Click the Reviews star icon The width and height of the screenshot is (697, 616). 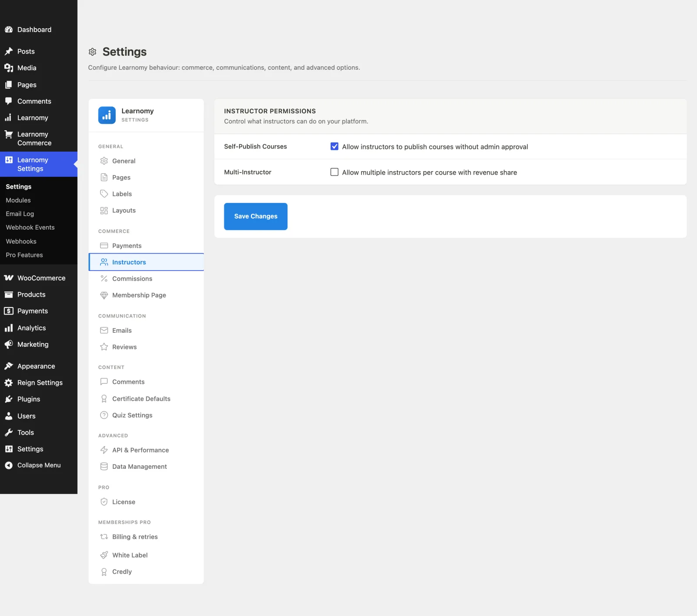tap(104, 347)
